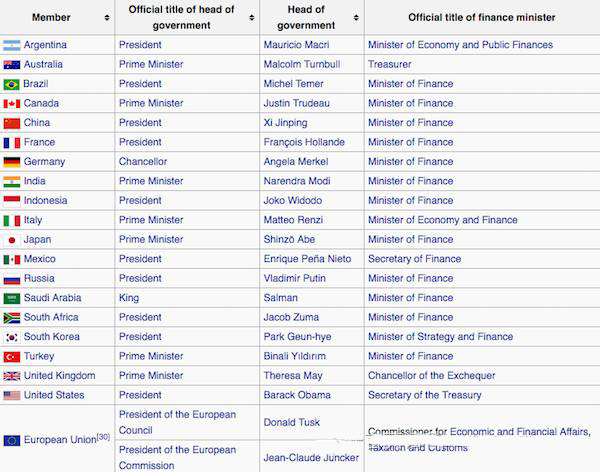Screen dimensions: 600x472
Task: Sort by Head of government column
Action: click(355, 18)
